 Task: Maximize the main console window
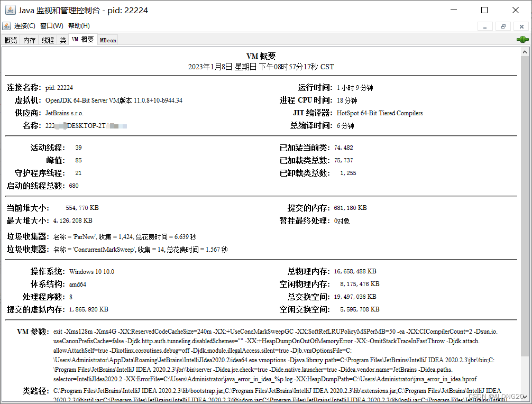484,10
